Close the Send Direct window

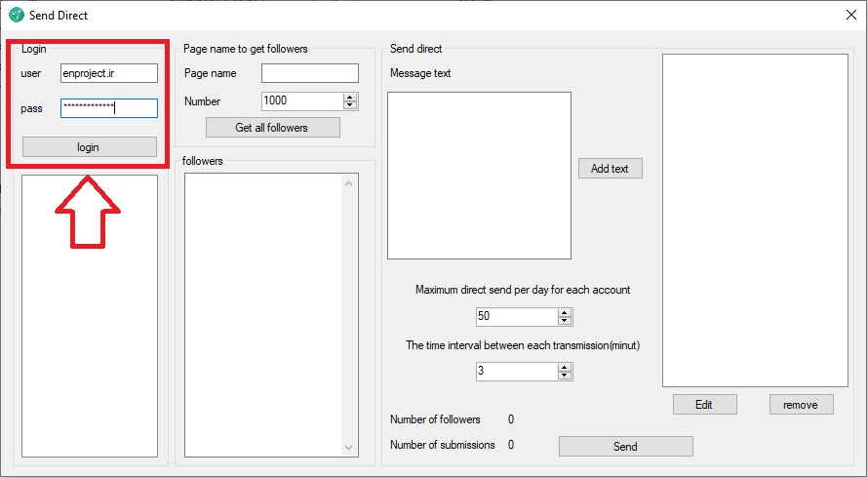848,15
